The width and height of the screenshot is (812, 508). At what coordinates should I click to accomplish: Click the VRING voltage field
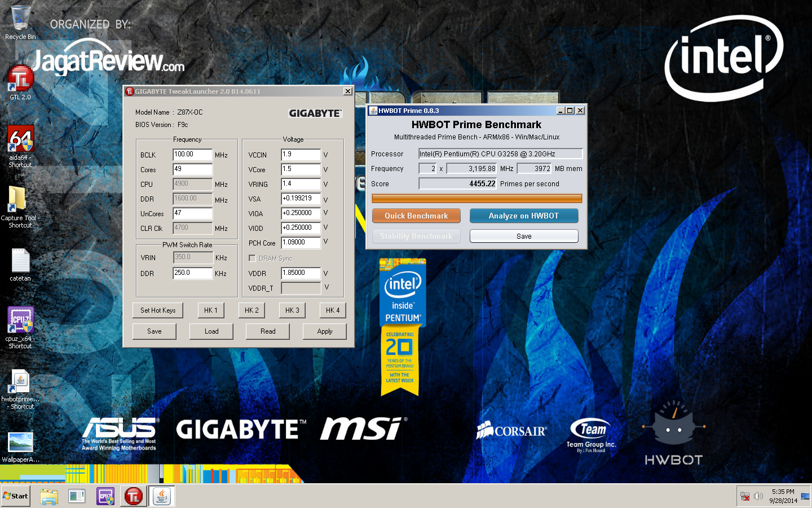301,184
